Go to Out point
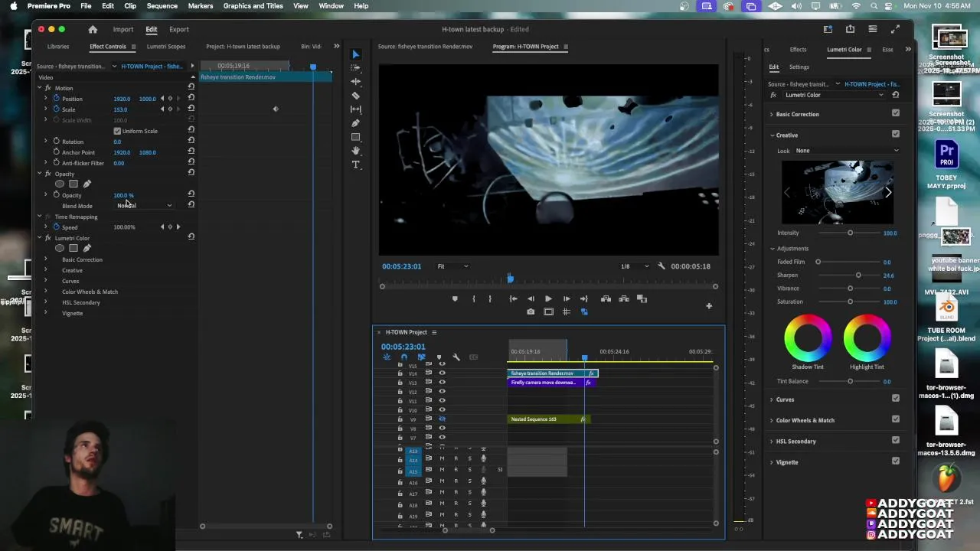The image size is (980, 551). (x=584, y=298)
